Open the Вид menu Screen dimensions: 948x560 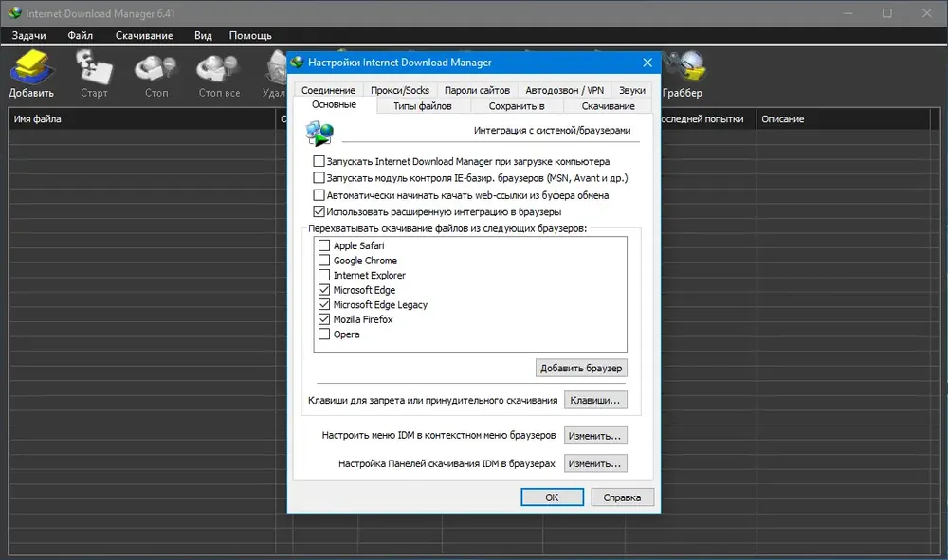203,36
